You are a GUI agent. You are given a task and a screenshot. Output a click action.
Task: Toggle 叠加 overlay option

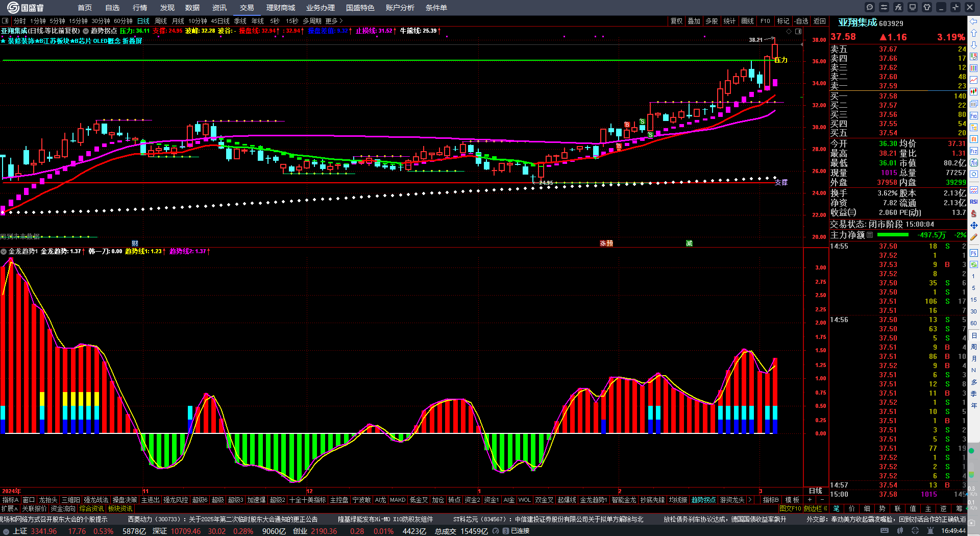pos(694,21)
